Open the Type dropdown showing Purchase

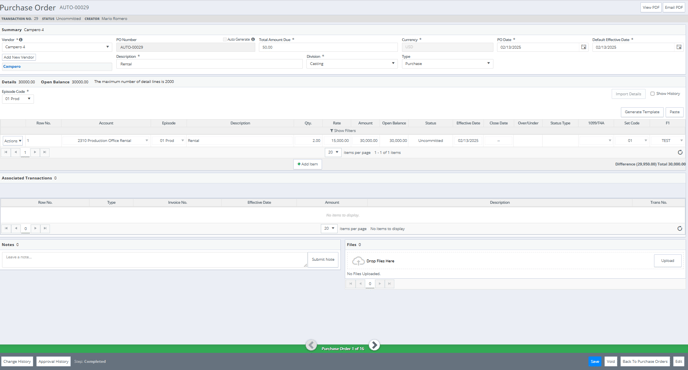(447, 64)
